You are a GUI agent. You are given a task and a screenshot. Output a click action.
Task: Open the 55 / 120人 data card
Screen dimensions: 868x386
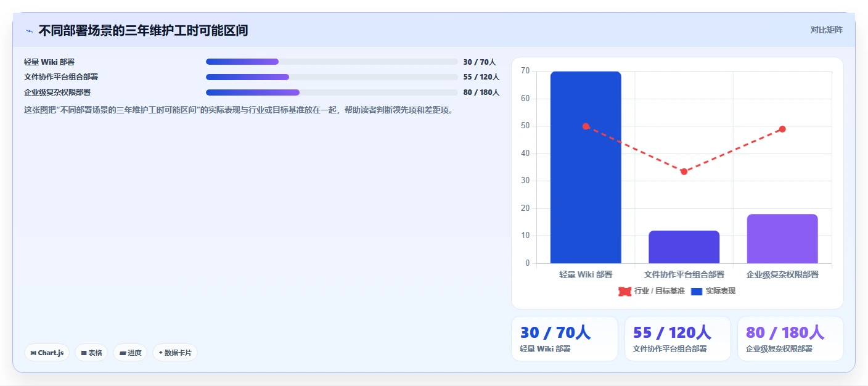(x=678, y=339)
